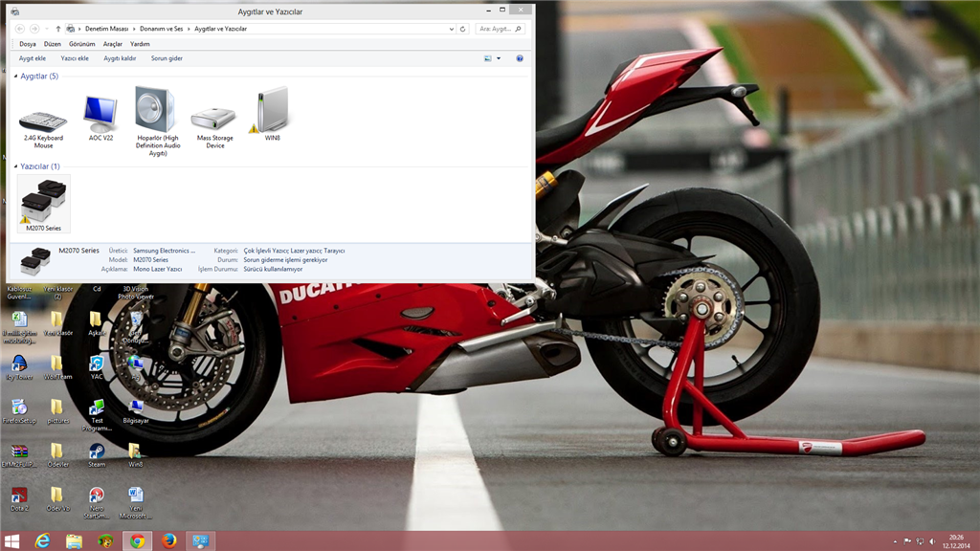Image resolution: width=980 pixels, height=551 pixels.
Task: Open the YAC desktop shortcut
Action: 97,368
